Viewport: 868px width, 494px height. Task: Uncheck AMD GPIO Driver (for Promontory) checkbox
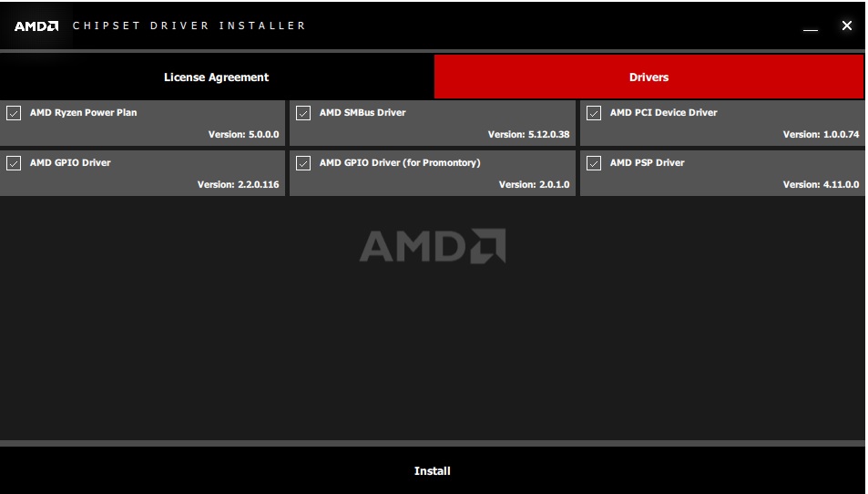(303, 163)
